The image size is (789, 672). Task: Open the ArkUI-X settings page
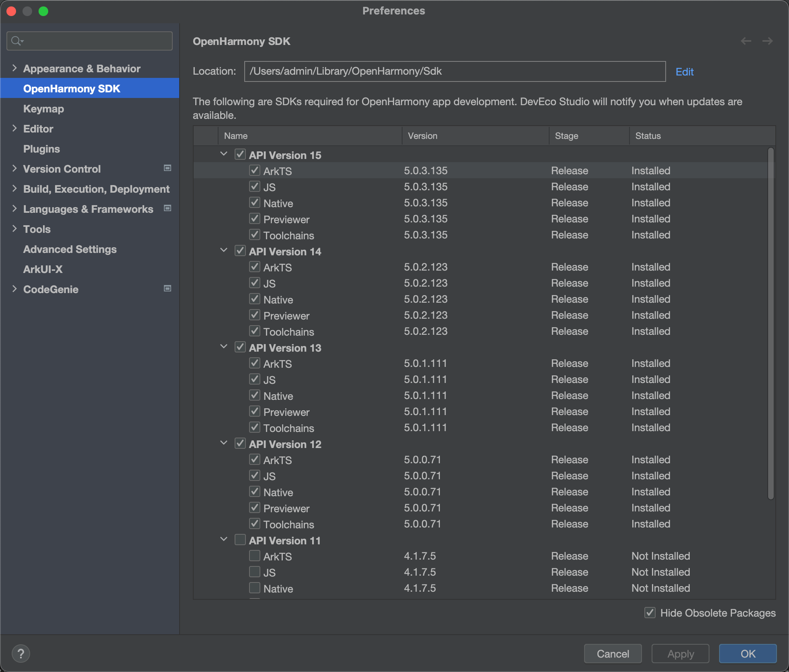[43, 269]
